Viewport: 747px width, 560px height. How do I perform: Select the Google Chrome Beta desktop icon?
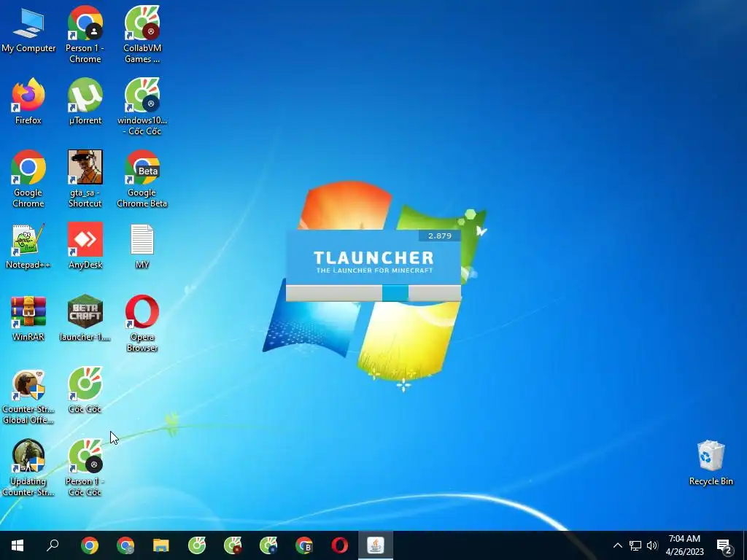[142, 179]
